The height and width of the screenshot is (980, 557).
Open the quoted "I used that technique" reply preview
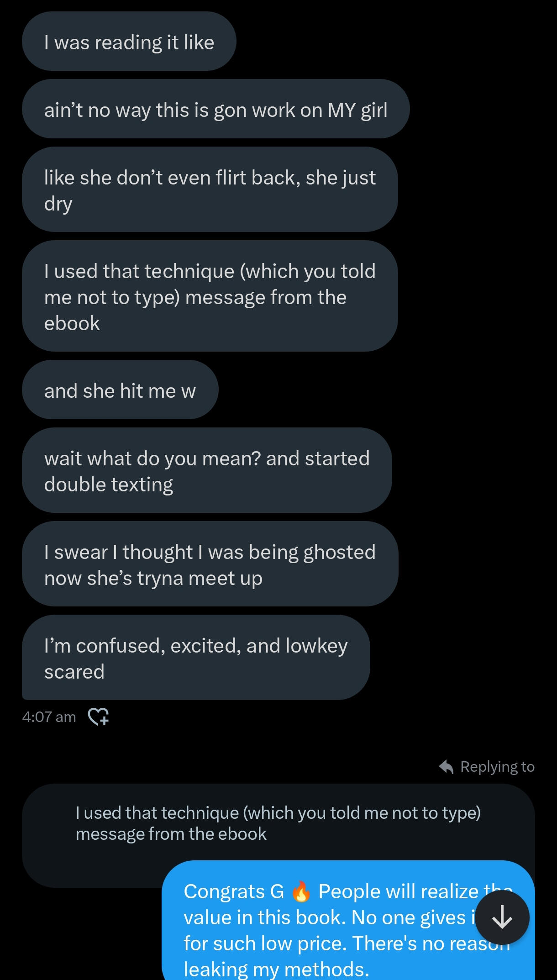point(278,823)
